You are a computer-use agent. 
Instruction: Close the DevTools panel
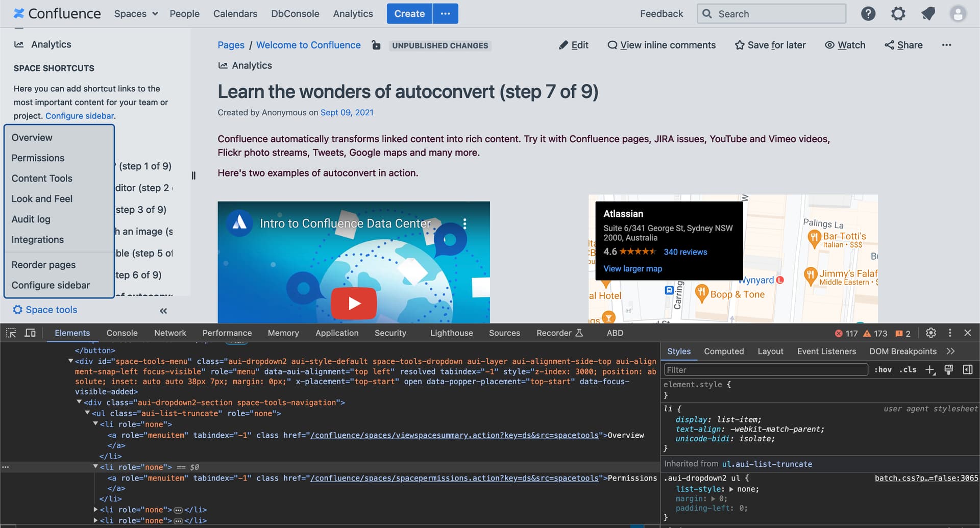tap(968, 333)
